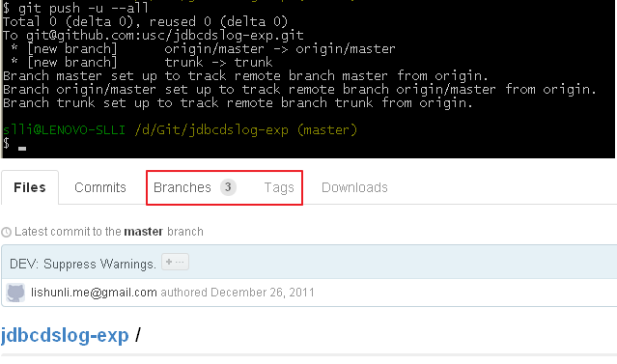
Task: Click the bold master branch name
Action: (x=144, y=232)
